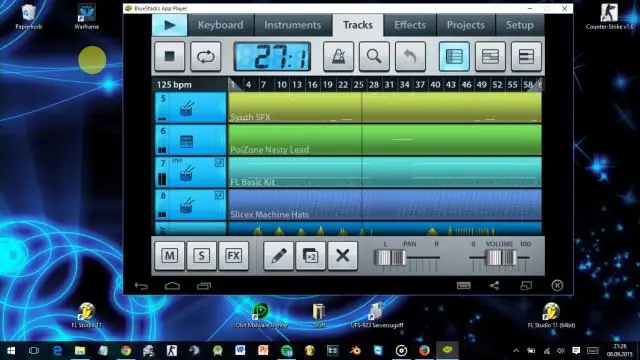
Task: Click BlueStacks share icon
Action: click(x=494, y=285)
